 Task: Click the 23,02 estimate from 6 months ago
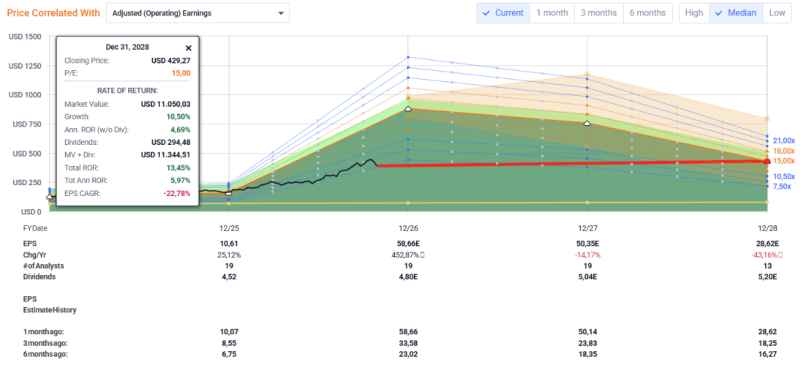pyautogui.click(x=408, y=354)
